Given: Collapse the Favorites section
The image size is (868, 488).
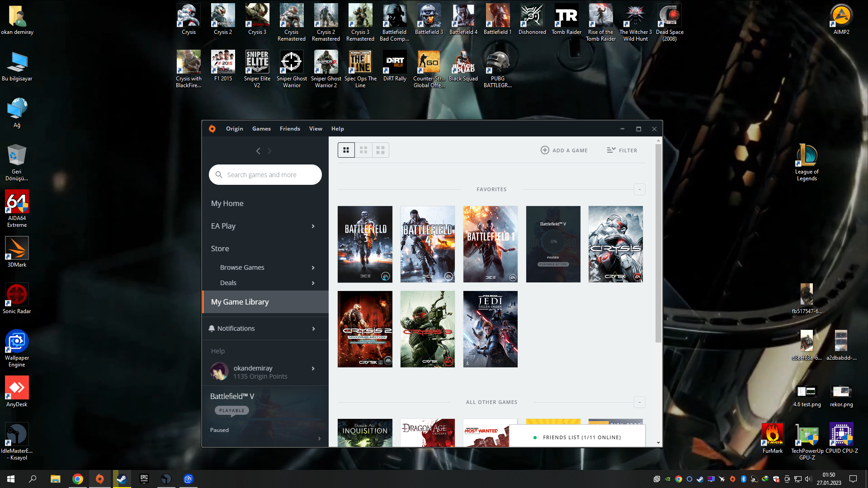Looking at the screenshot, I should pos(639,189).
